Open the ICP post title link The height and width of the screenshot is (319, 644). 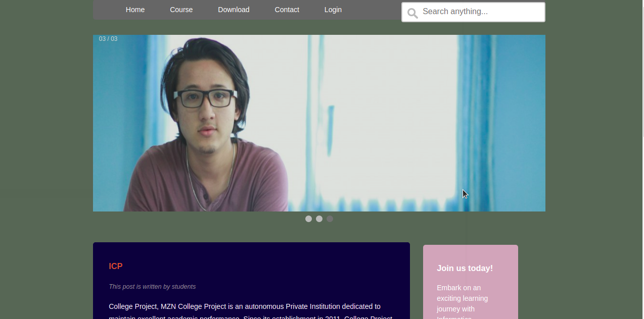point(115,266)
